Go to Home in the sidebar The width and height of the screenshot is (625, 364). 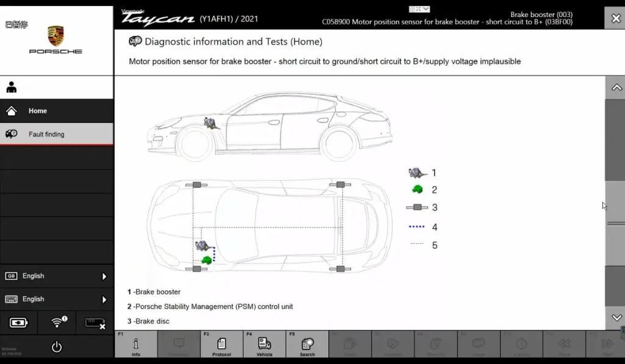38,111
